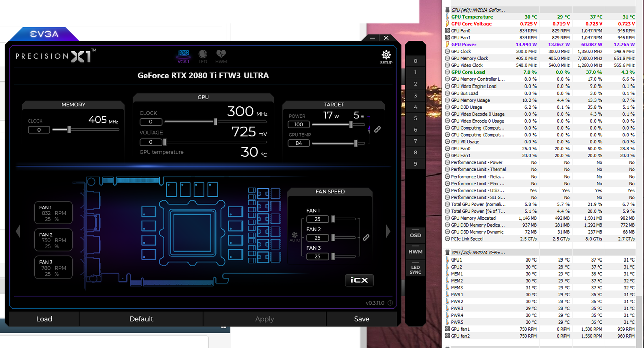Open the SETUP gear icon
The height and width of the screenshot is (348, 644).
(386, 57)
